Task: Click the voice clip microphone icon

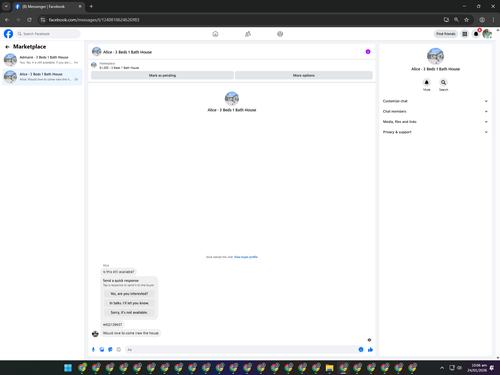Action: tap(93, 349)
